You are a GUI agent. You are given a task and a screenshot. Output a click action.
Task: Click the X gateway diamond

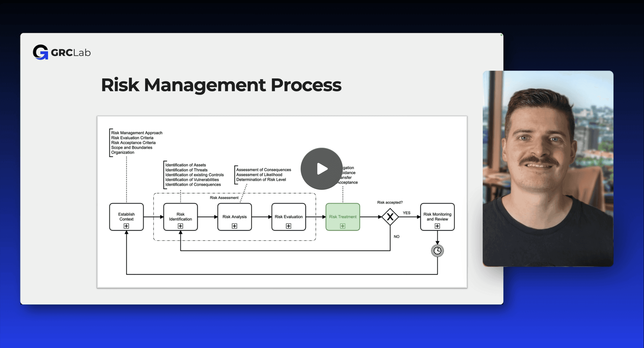click(x=390, y=217)
